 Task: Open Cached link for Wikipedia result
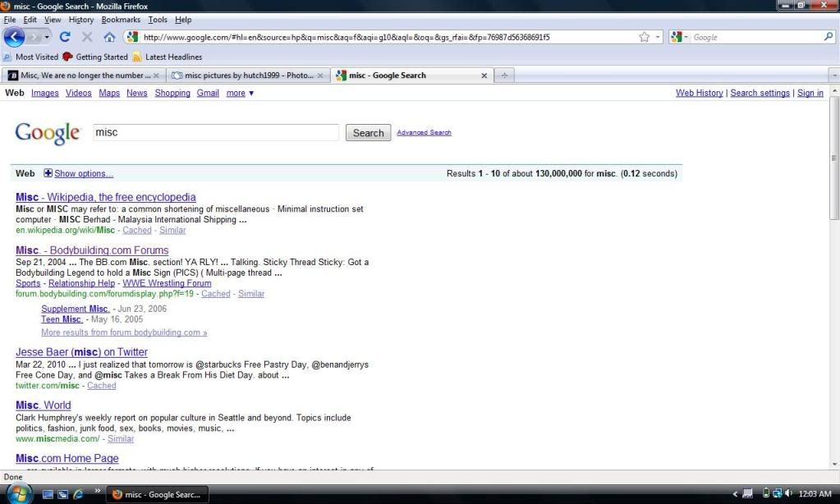(x=137, y=230)
